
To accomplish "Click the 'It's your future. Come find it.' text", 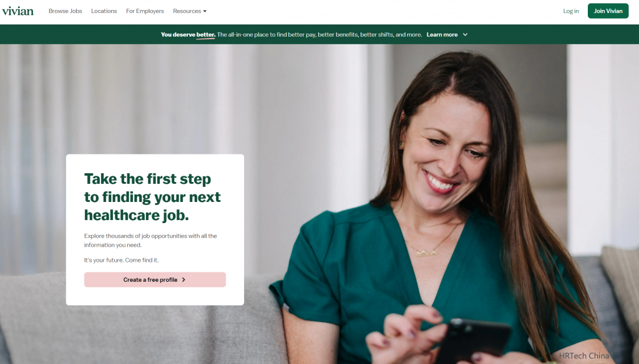I will pos(122,260).
